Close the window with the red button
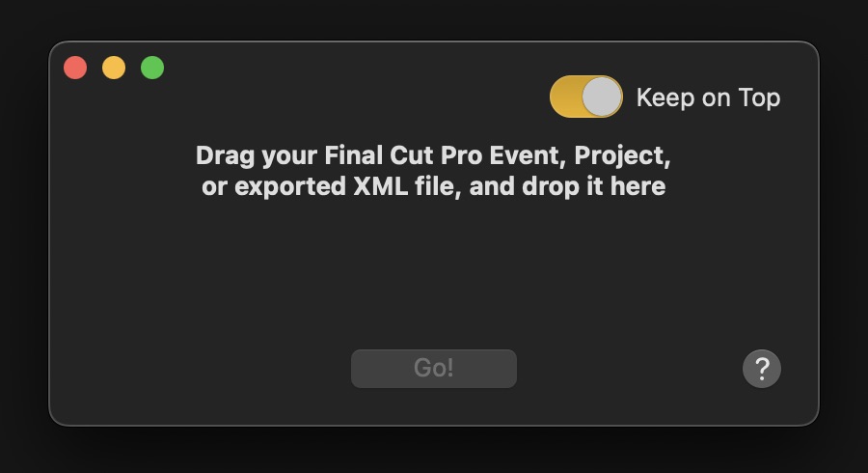Viewport: 868px width, 473px height. [x=75, y=68]
